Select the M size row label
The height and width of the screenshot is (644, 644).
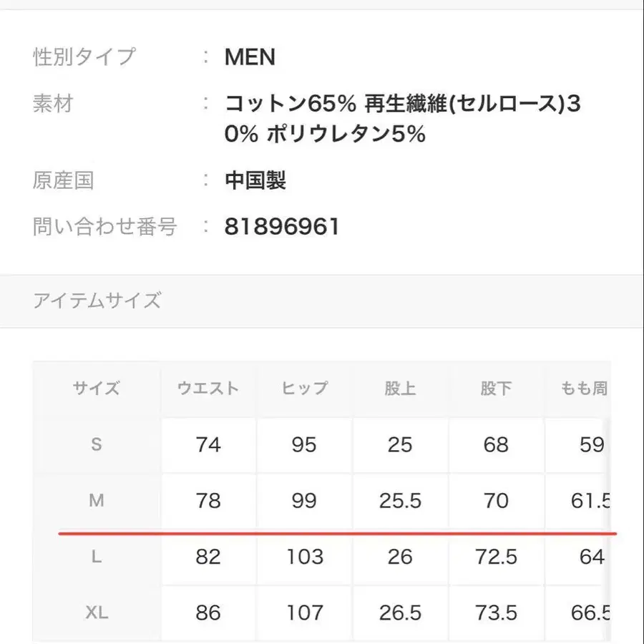pyautogui.click(x=97, y=501)
